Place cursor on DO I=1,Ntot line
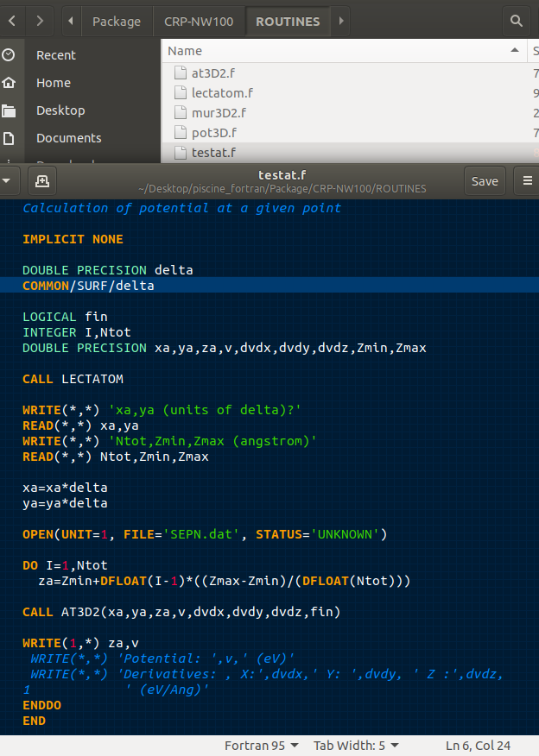This screenshot has height=756, width=539. 65,565
